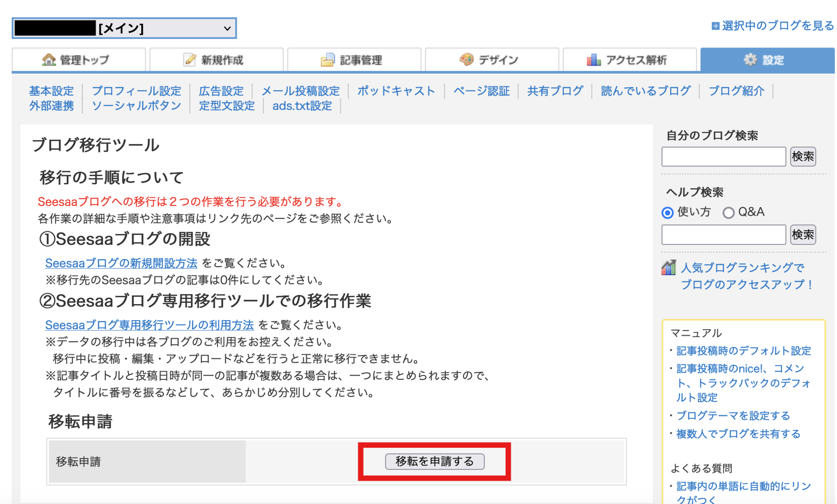Switch to the 管理トップ tab
The width and height of the screenshot is (837, 504).
click(78, 60)
